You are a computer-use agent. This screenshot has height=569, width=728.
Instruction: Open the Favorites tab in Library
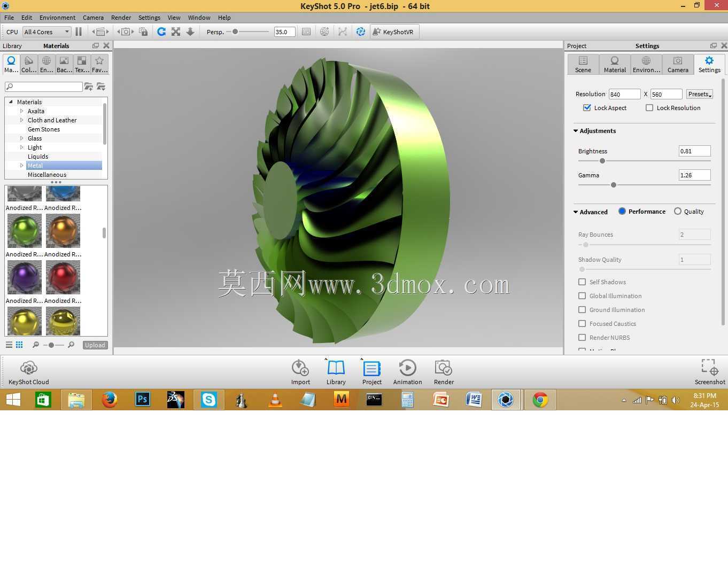99,64
